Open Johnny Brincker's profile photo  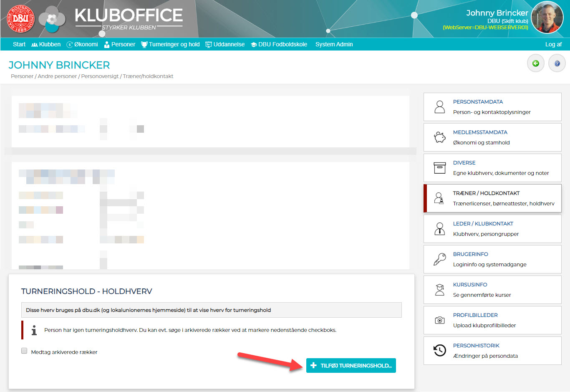[547, 17]
